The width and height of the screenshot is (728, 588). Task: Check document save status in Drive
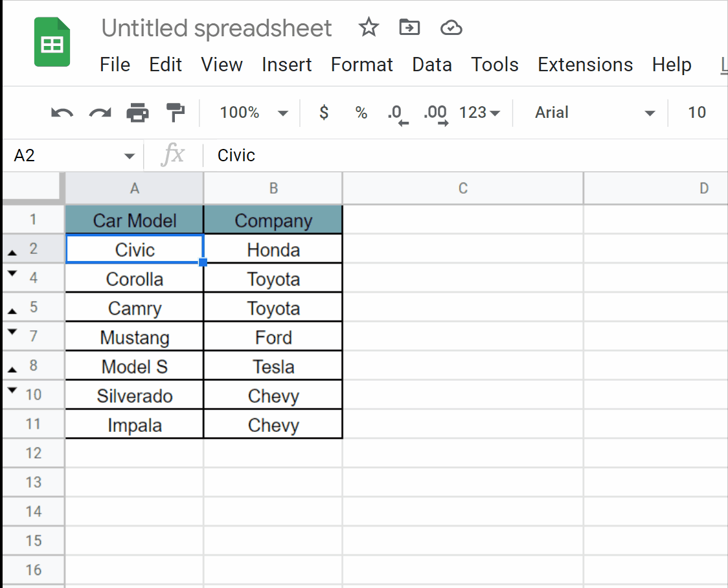(451, 28)
